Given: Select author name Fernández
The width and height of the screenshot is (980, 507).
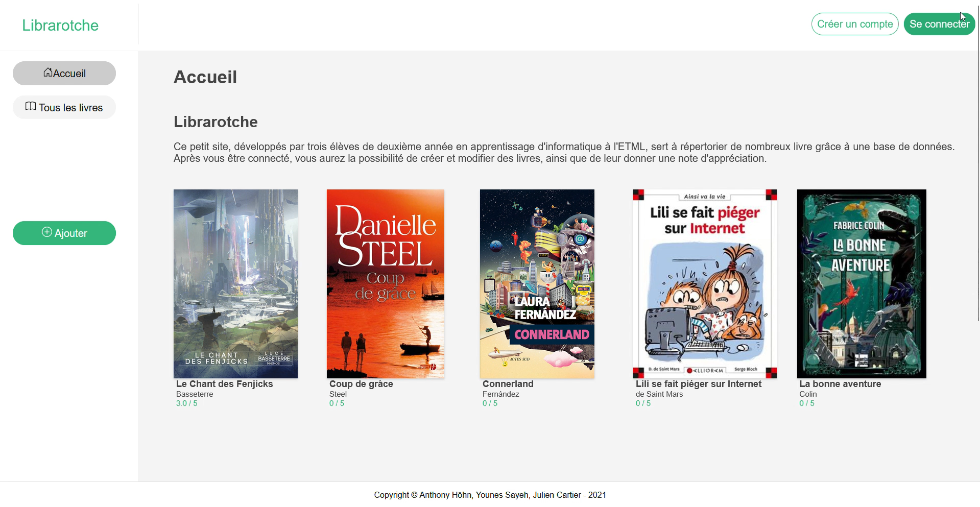Looking at the screenshot, I should click(501, 394).
